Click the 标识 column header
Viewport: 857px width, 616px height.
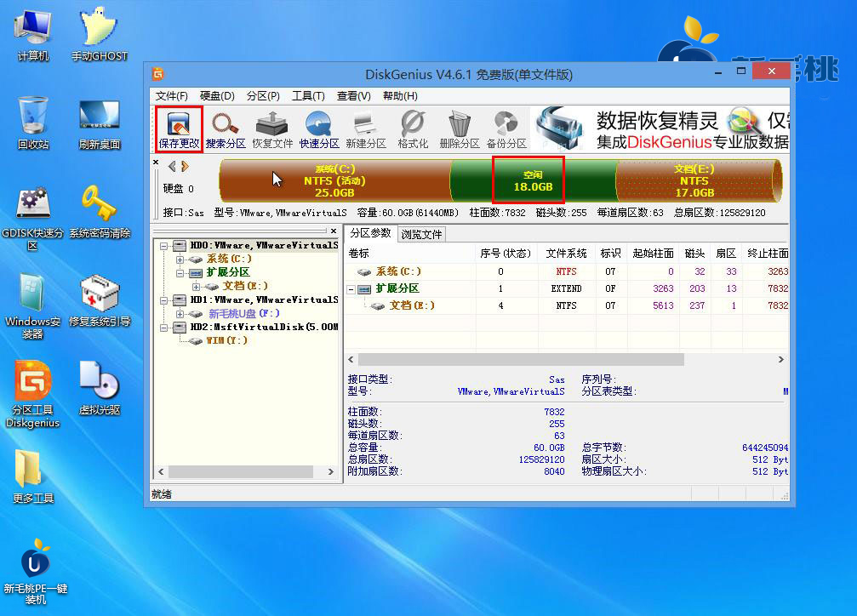[x=611, y=253]
